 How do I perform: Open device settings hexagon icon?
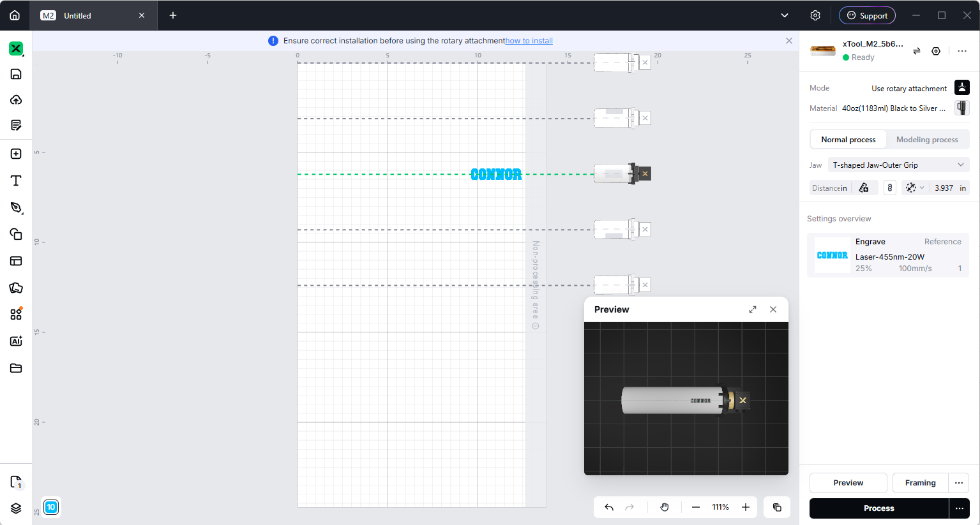pos(936,51)
